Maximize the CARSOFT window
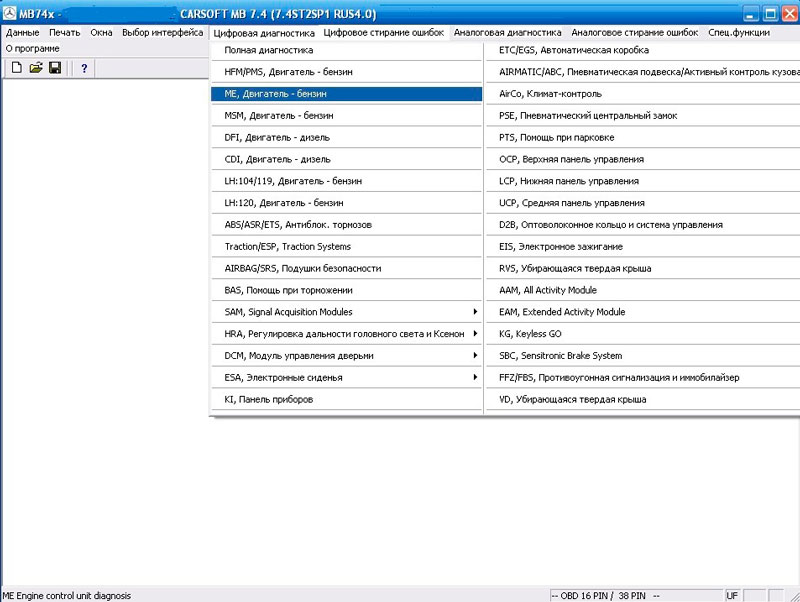Viewport: 800px width, 602px height. click(770, 14)
